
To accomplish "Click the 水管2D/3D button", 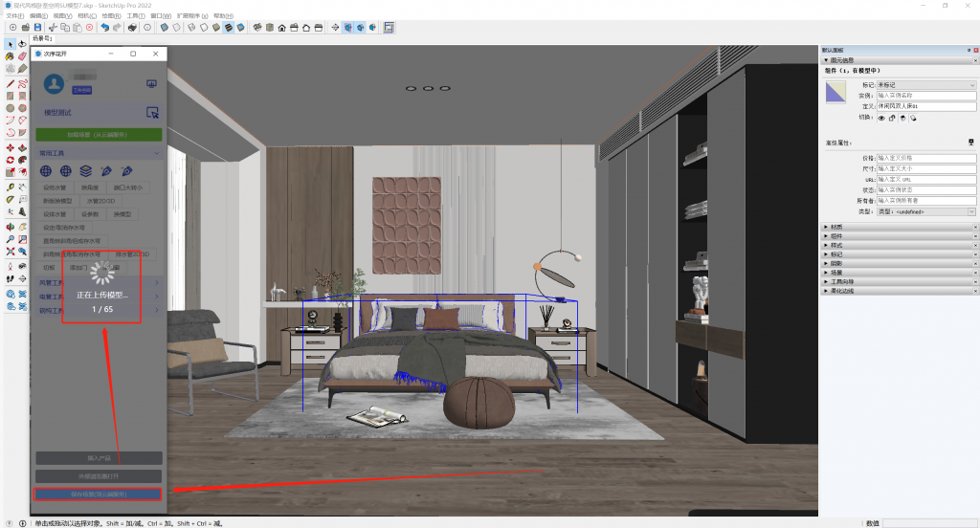I will [x=100, y=201].
